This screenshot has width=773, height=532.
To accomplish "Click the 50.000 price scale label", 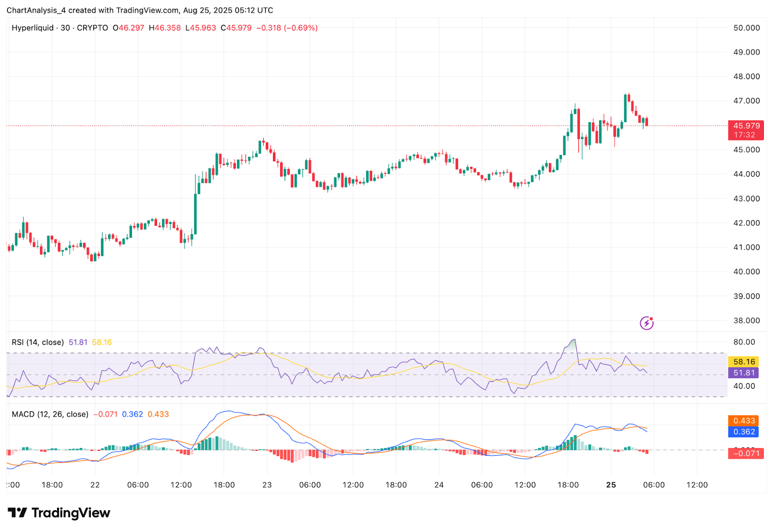I will (746, 28).
